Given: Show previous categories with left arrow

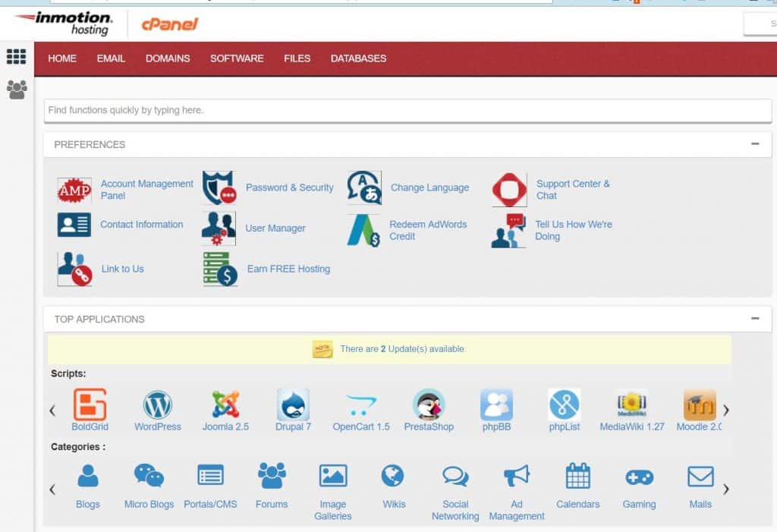Looking at the screenshot, I should 52,490.
